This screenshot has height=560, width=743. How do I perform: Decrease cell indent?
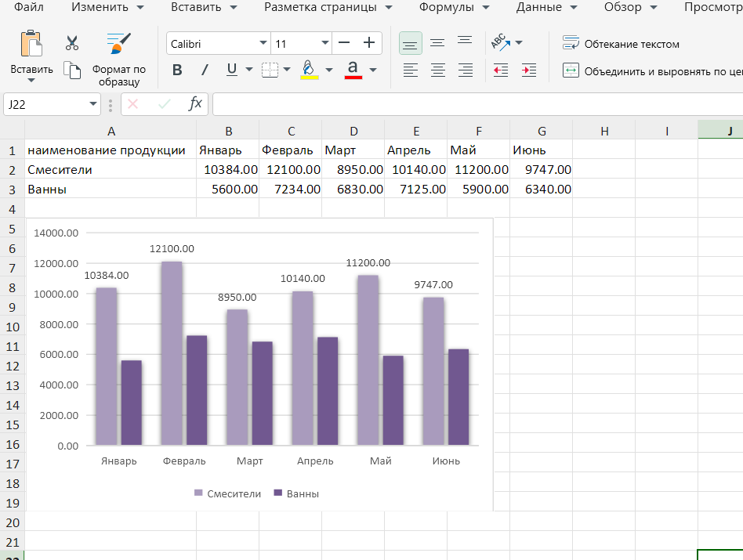(501, 70)
